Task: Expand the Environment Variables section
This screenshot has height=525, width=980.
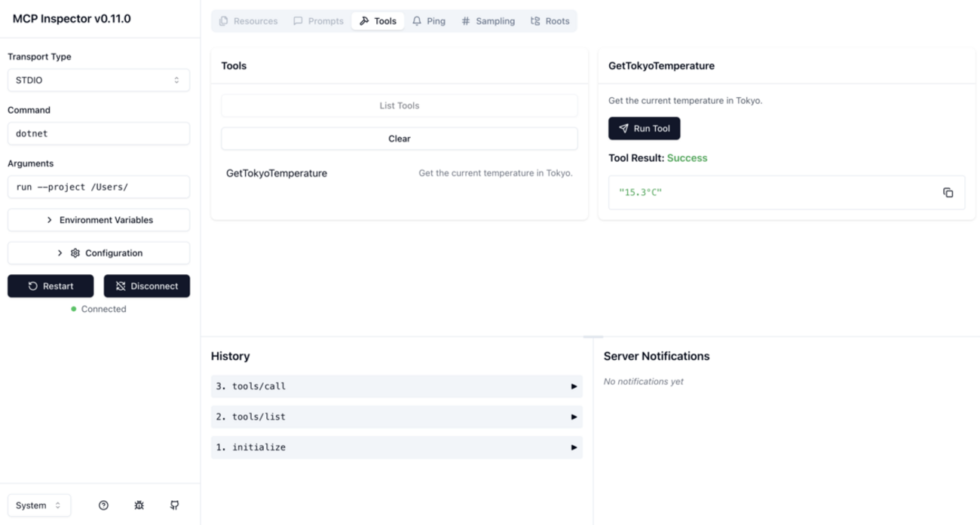Action: coord(99,220)
